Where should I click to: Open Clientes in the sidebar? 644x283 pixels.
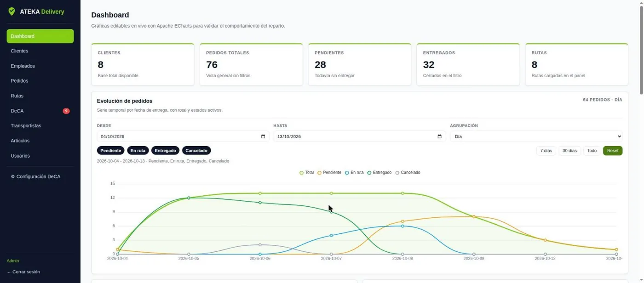[40, 51]
